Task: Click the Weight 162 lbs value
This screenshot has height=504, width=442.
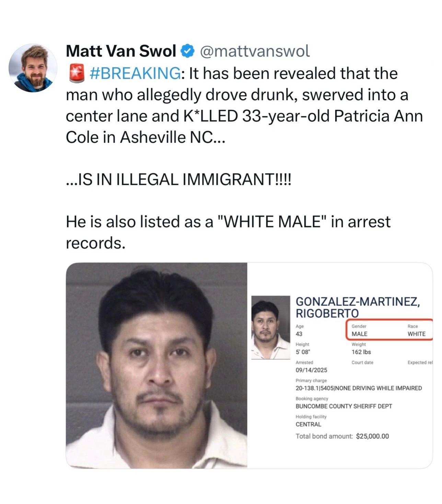Action: coord(361,352)
